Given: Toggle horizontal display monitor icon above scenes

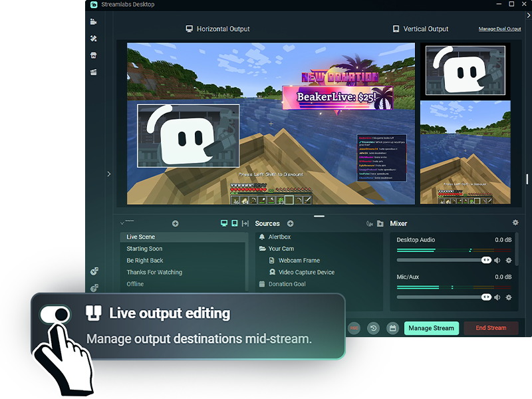Looking at the screenshot, I should click(224, 223).
